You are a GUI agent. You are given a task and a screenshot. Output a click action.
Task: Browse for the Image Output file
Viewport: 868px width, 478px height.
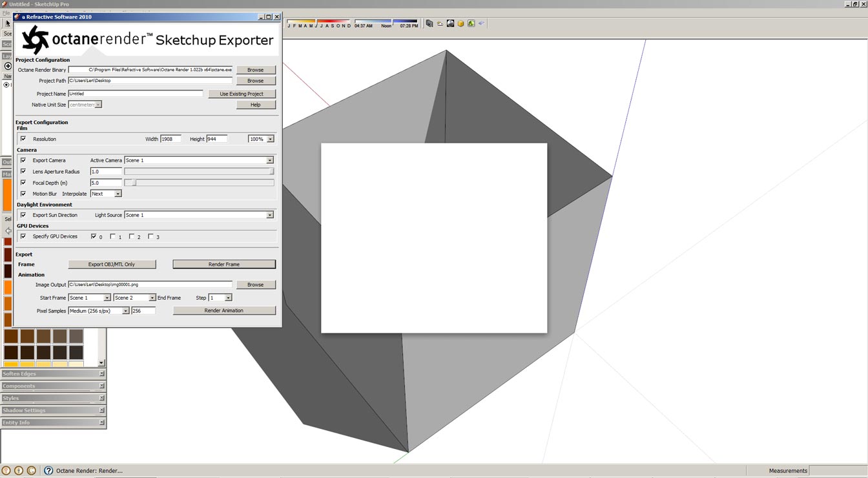tap(256, 284)
